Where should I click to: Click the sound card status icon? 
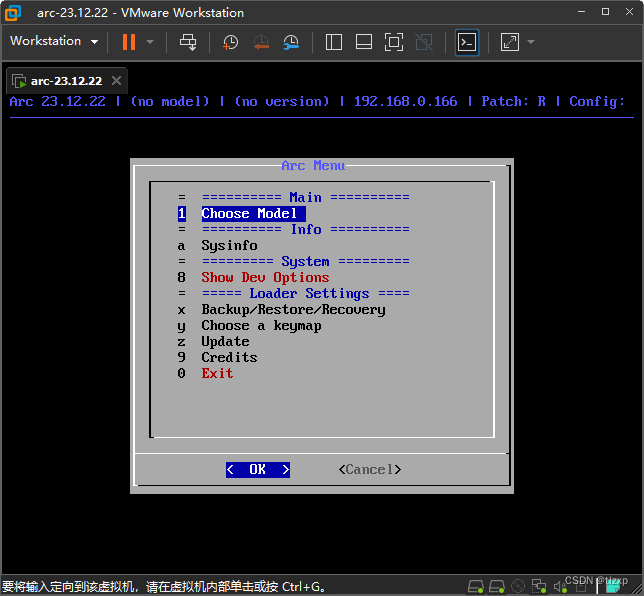(x=560, y=587)
